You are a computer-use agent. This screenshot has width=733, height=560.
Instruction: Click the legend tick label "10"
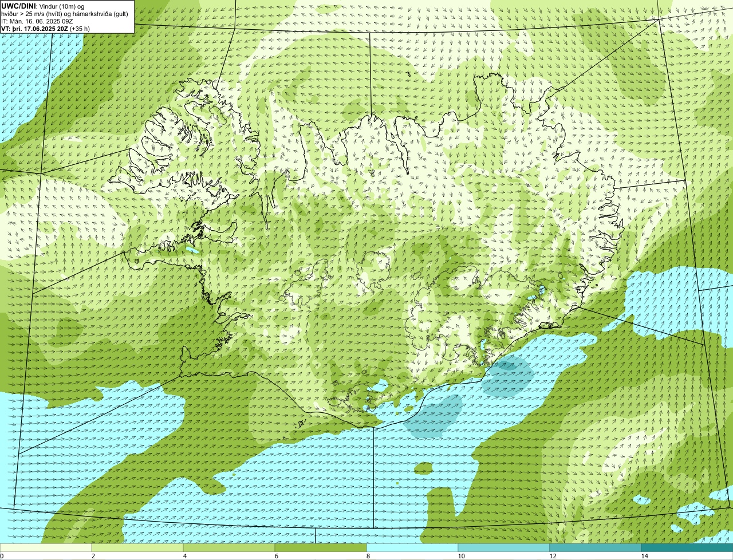pos(460,556)
